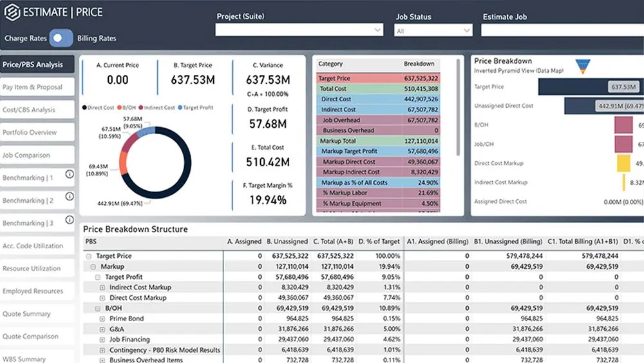The height and width of the screenshot is (363, 644).
Task: Click the Target Price row in Category table
Action: click(x=378, y=78)
